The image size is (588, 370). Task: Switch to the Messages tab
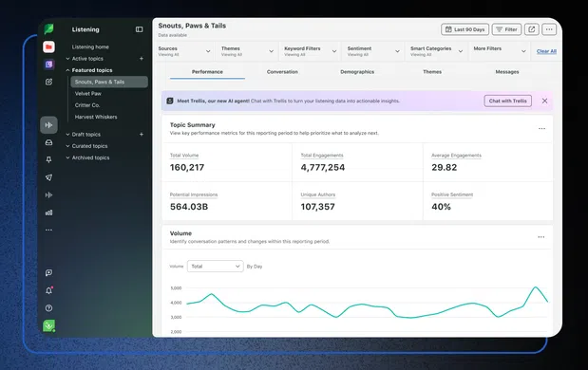(507, 72)
